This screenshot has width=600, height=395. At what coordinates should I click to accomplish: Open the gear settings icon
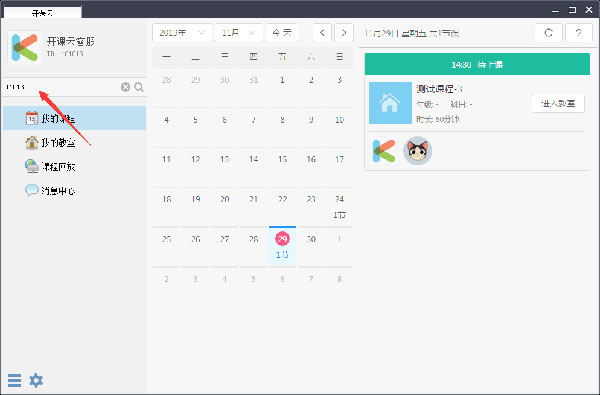coord(36,380)
